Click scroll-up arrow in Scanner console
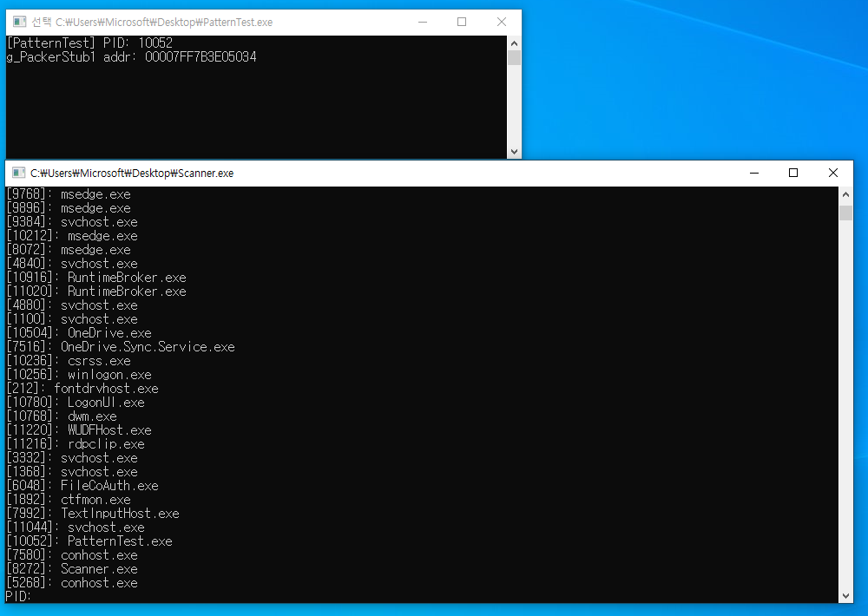868x616 pixels. [846, 194]
